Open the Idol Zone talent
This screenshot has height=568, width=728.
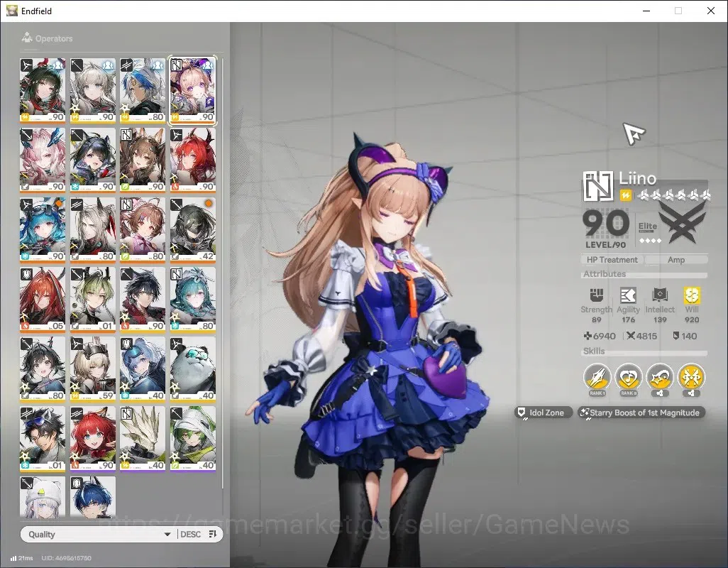tap(544, 413)
